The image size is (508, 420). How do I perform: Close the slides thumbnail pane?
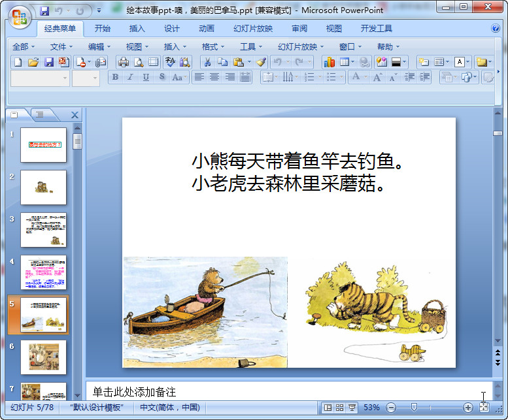(x=75, y=115)
